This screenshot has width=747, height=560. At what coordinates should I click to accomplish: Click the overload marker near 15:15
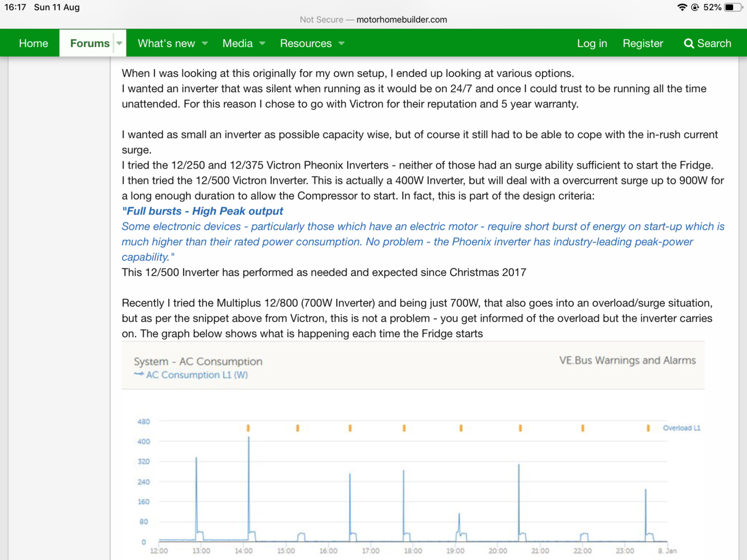(297, 428)
